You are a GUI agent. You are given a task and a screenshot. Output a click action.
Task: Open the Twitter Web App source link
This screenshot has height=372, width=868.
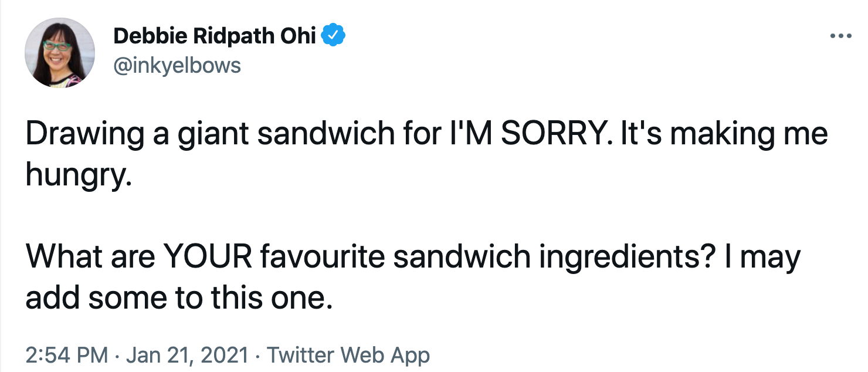pos(348,355)
